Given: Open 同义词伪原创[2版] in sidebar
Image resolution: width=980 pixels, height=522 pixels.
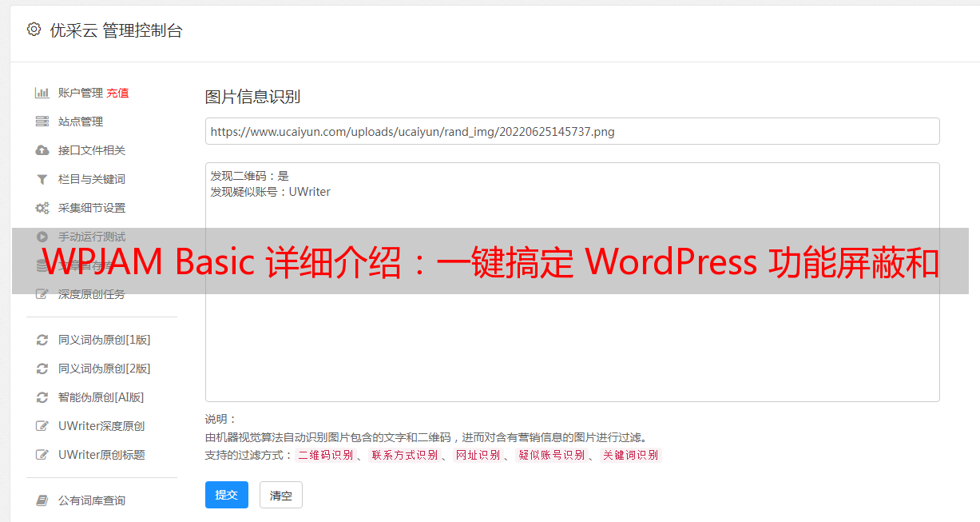Looking at the screenshot, I should (x=105, y=369).
